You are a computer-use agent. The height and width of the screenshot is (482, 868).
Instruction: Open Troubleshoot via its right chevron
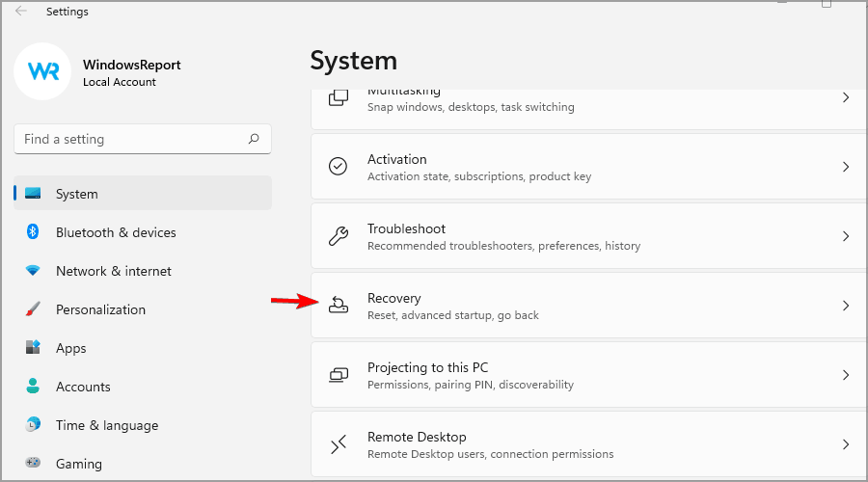click(x=845, y=236)
